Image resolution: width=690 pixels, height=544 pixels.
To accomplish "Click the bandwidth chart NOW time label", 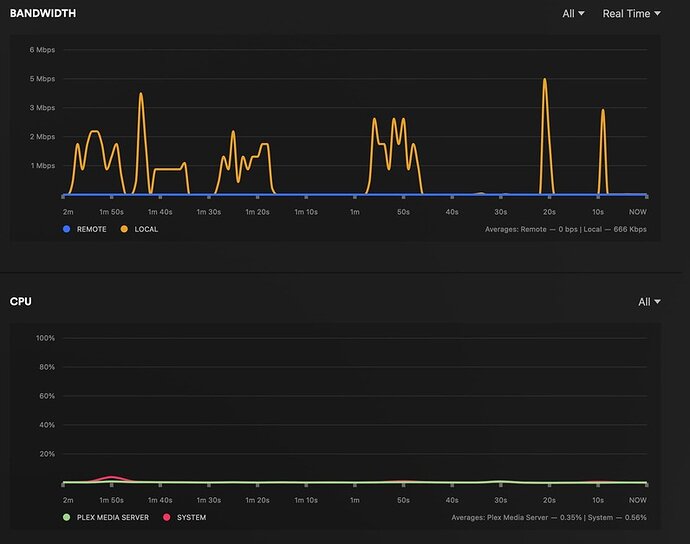I will [638, 212].
